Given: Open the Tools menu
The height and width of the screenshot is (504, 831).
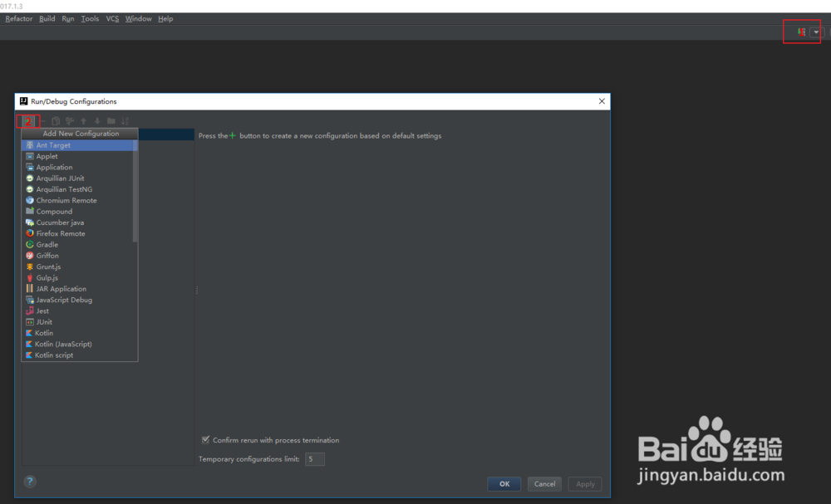Looking at the screenshot, I should (x=90, y=18).
